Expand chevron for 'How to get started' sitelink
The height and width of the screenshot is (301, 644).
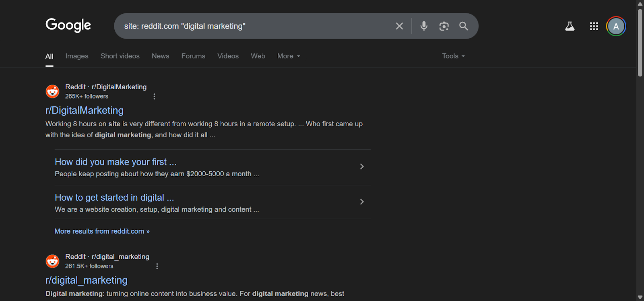tap(362, 202)
